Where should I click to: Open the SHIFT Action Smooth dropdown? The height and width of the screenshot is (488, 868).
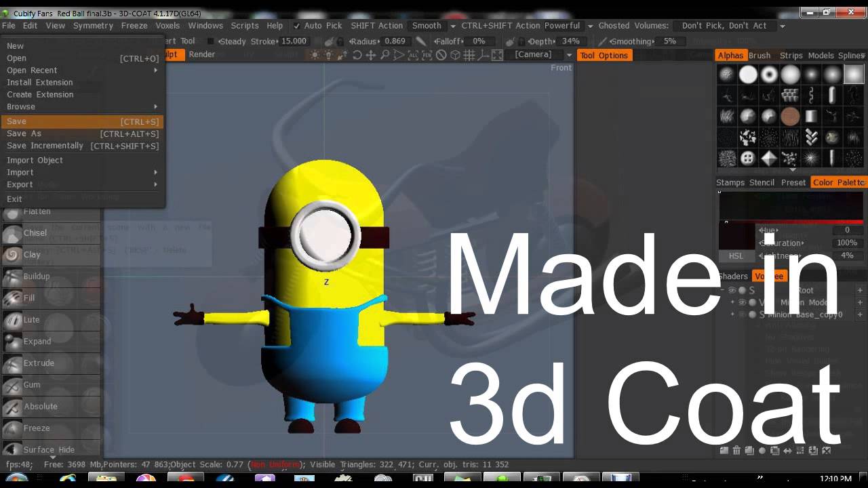[453, 26]
